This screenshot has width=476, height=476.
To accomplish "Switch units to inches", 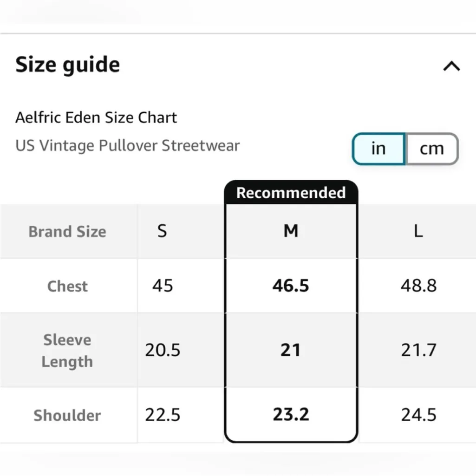I will (378, 149).
